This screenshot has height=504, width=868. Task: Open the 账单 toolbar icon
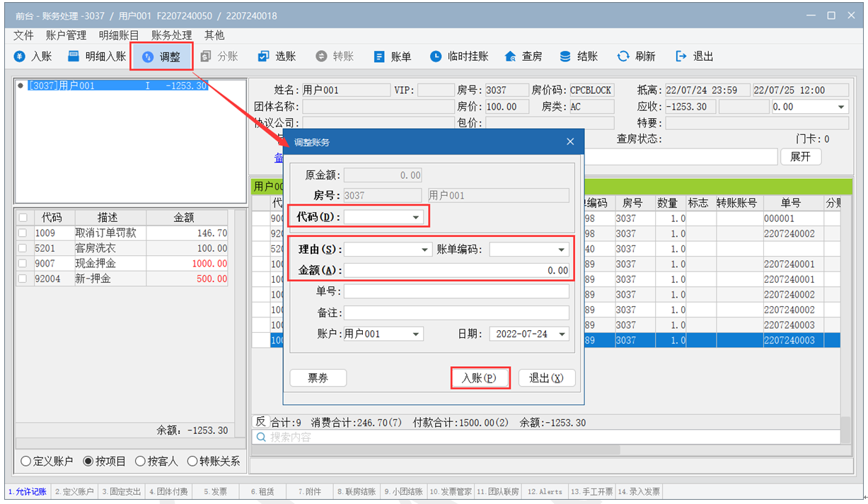click(x=379, y=57)
